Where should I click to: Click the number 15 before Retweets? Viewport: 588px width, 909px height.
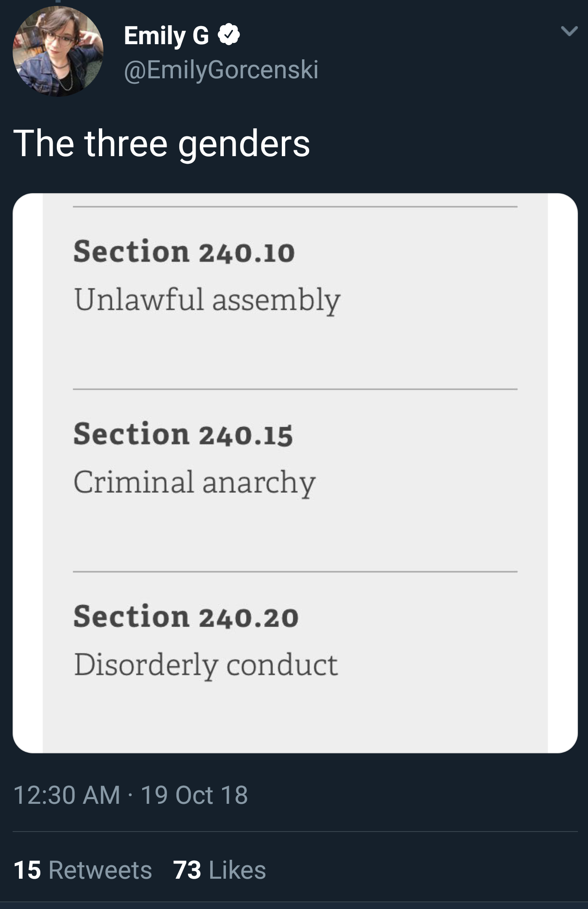pyautogui.click(x=27, y=870)
